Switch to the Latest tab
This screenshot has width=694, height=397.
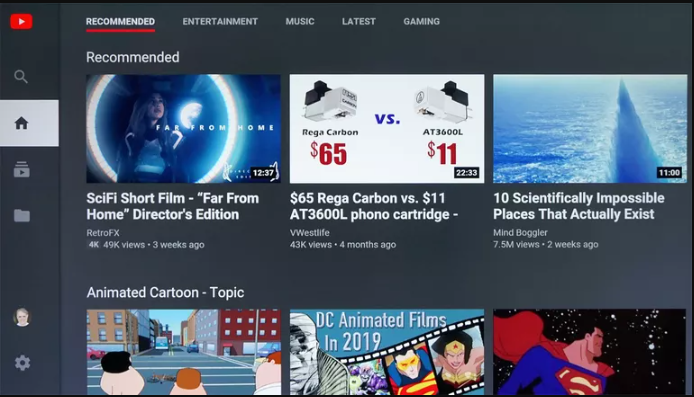(359, 21)
